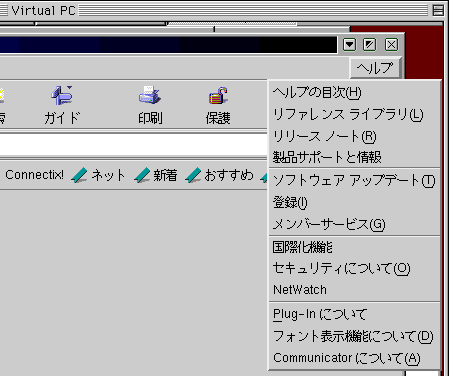Viewport: 449px width, 376px height.
Task: Click the Virtual PC window collapse box
Action: pos(438,10)
